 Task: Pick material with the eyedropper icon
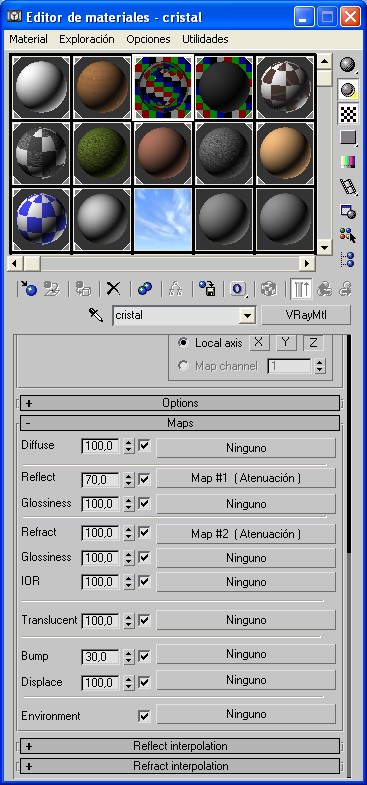pos(96,315)
